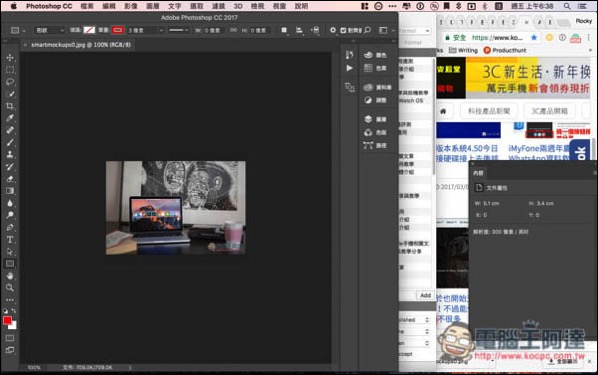Open the 圖層 (Layers) panel
The image size is (598, 375).
coord(375,119)
